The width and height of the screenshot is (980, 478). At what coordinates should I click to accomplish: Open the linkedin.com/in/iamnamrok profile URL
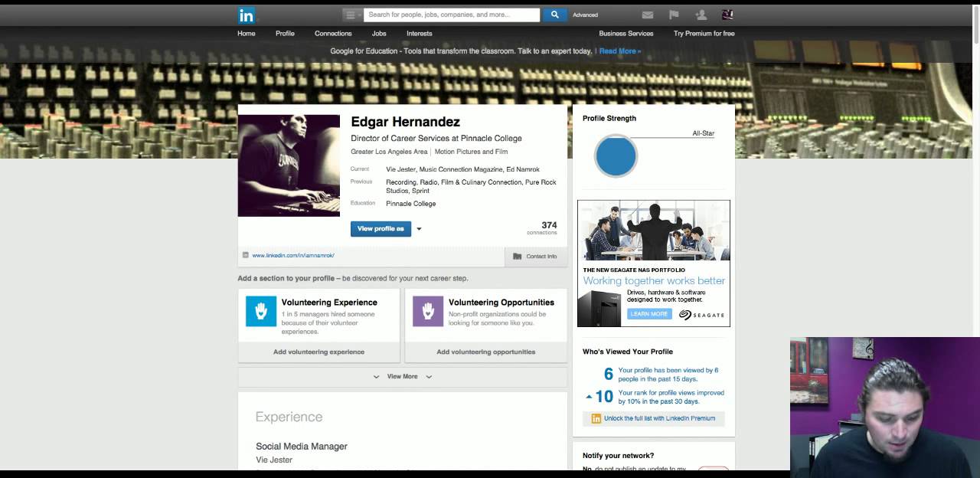pyautogui.click(x=293, y=255)
